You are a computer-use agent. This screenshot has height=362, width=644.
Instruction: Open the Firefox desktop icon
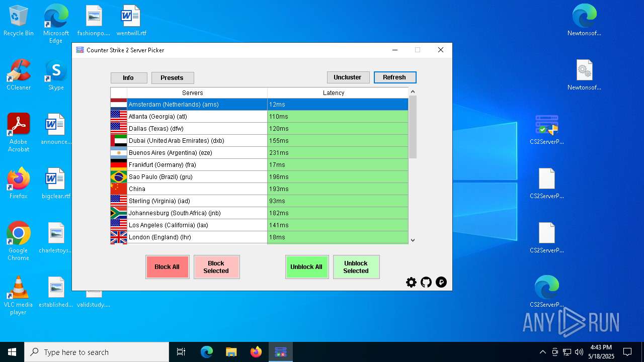(19, 184)
